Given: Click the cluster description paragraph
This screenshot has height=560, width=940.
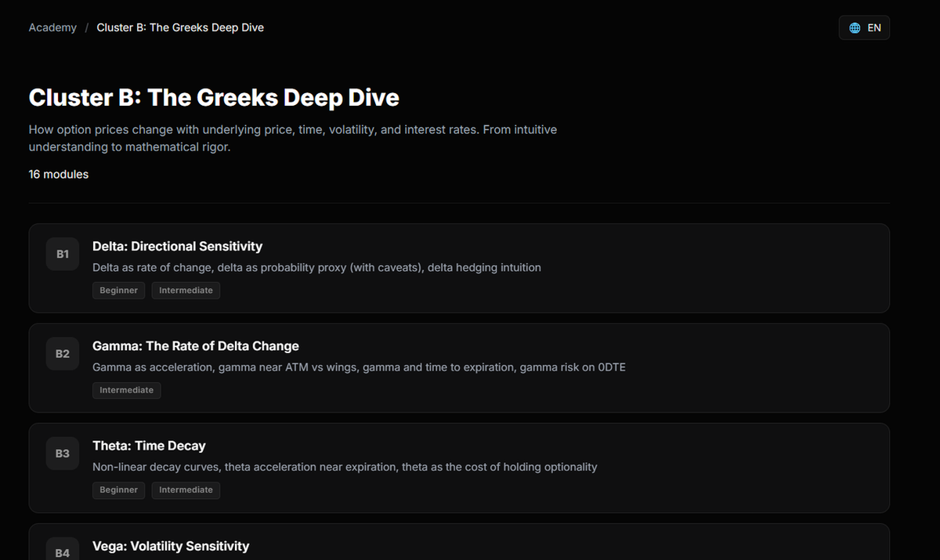Looking at the screenshot, I should 293,138.
